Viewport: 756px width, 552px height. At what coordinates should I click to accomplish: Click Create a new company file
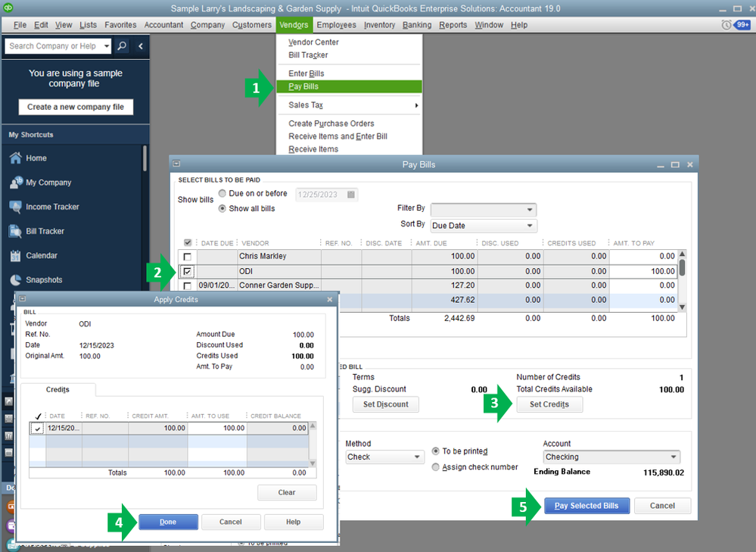(x=76, y=107)
